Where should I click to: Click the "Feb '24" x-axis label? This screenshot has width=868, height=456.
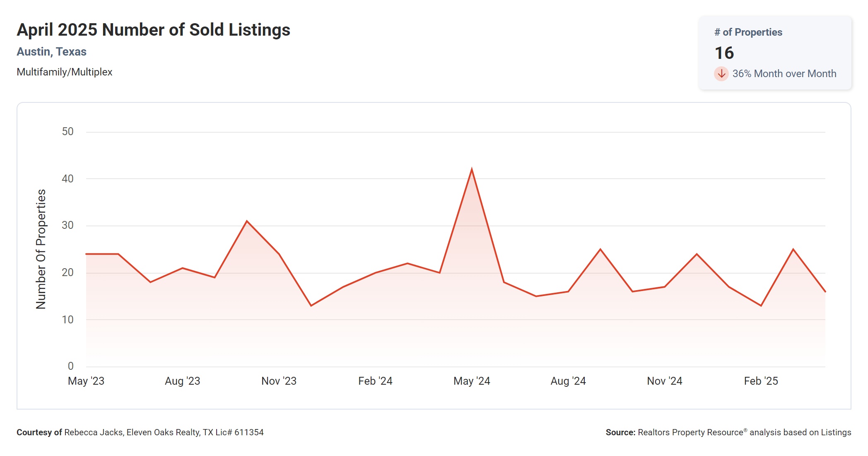click(375, 381)
